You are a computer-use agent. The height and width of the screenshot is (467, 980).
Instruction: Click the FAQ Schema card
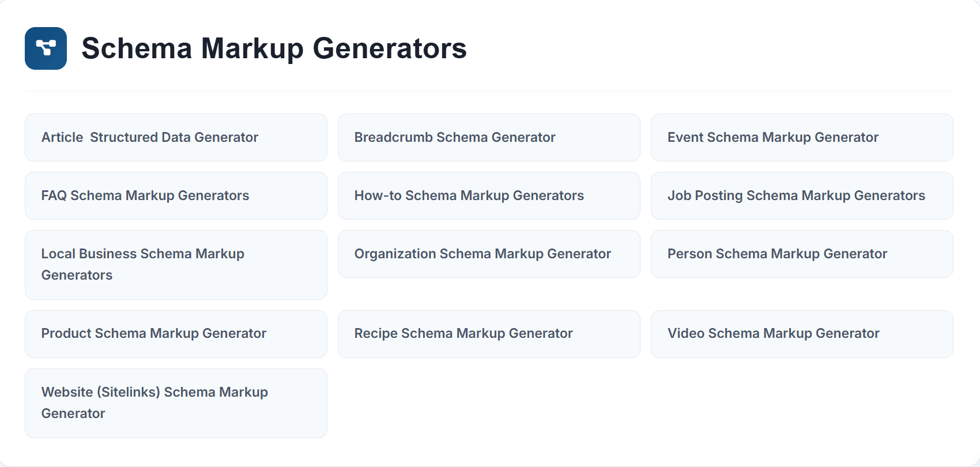point(176,195)
